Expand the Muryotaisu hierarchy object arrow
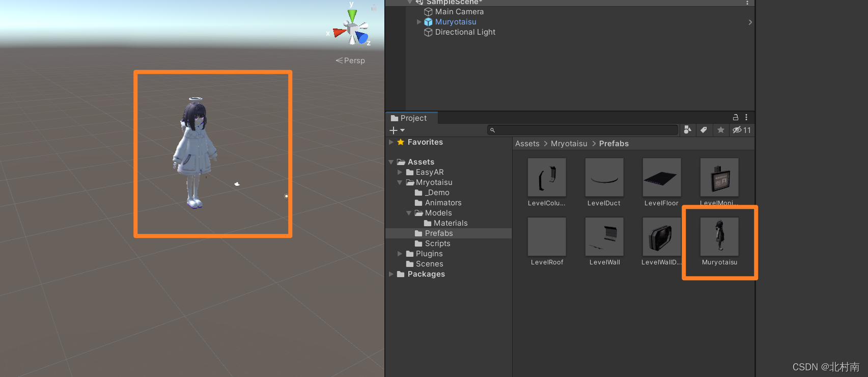The image size is (868, 377). [x=419, y=22]
